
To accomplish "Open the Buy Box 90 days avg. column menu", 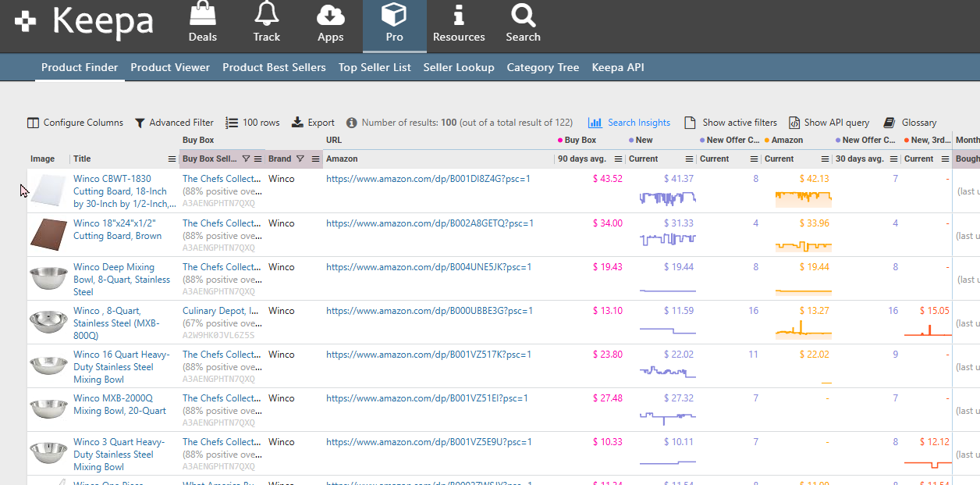I will tap(619, 159).
